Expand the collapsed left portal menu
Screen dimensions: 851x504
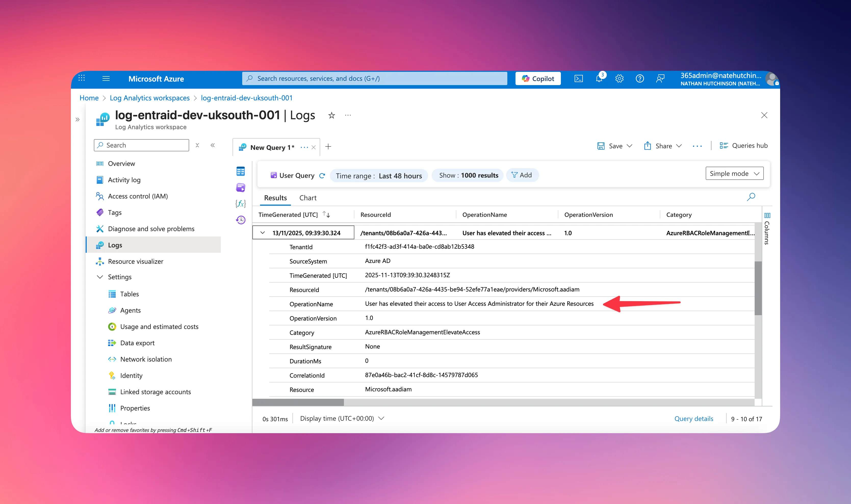(x=78, y=120)
